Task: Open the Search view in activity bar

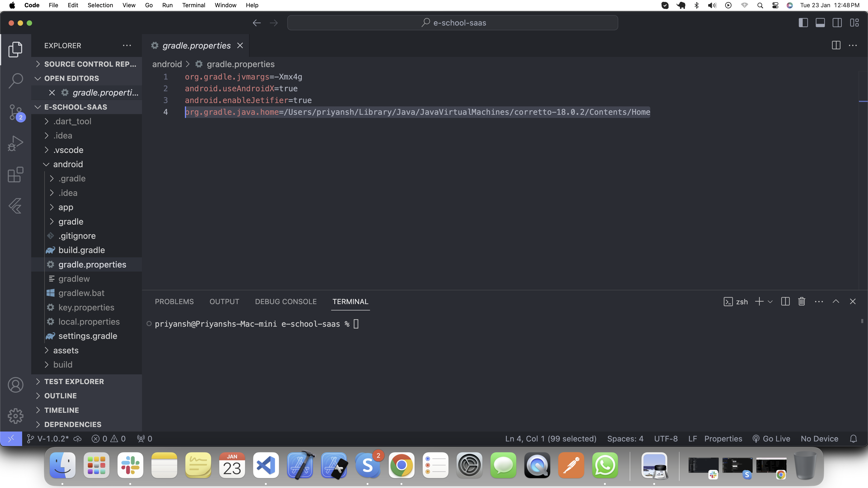Action: [16, 80]
